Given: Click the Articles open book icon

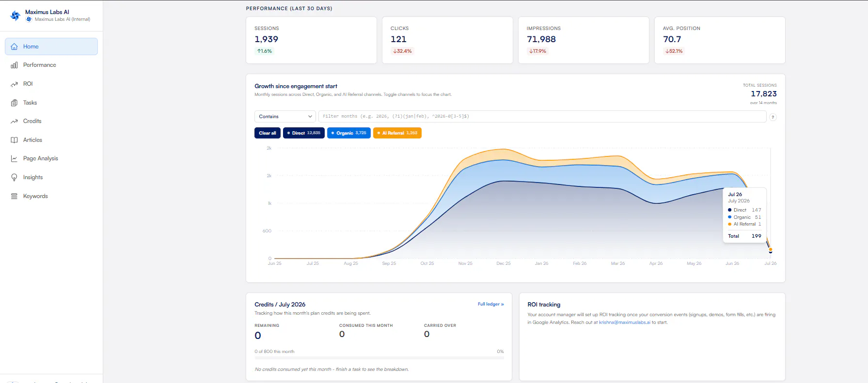Looking at the screenshot, I should click(x=14, y=140).
